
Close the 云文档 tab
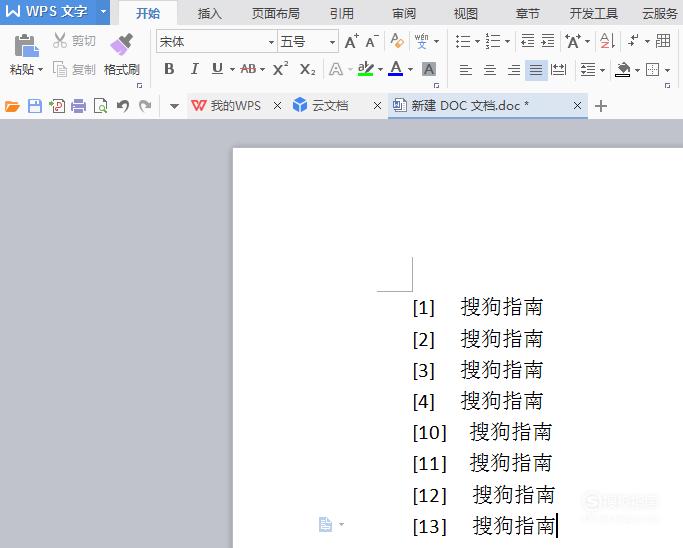(x=377, y=105)
